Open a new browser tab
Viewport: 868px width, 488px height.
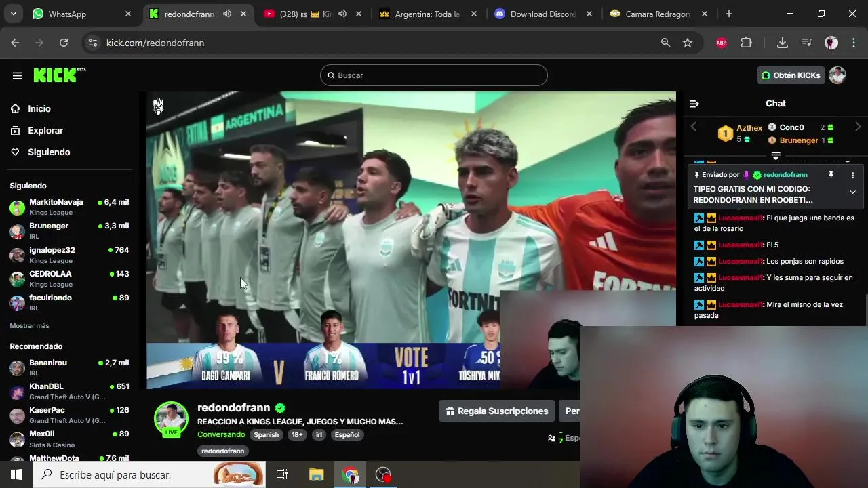tap(729, 14)
